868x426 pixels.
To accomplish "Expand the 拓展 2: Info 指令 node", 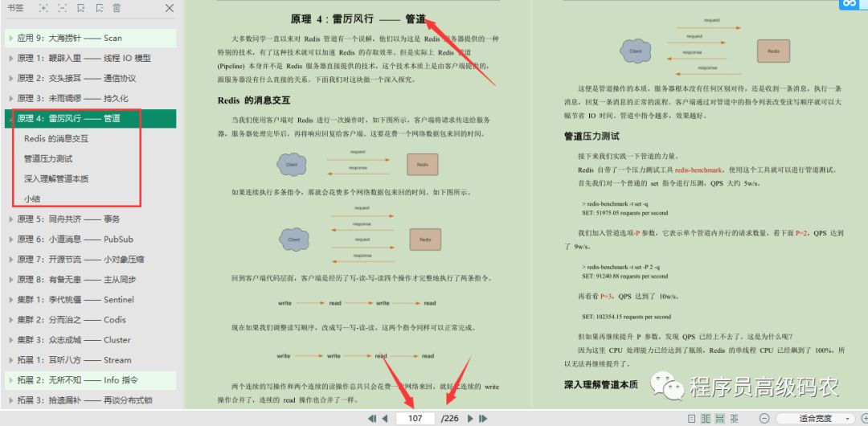I will pos(11,380).
